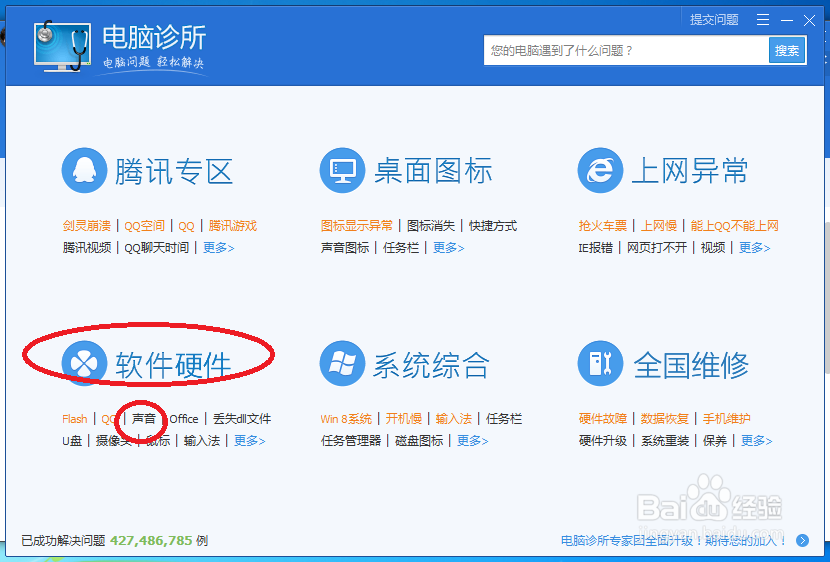Open the 腾讯专区 category heading
Viewport: 830px width, 562px height.
pos(174,171)
